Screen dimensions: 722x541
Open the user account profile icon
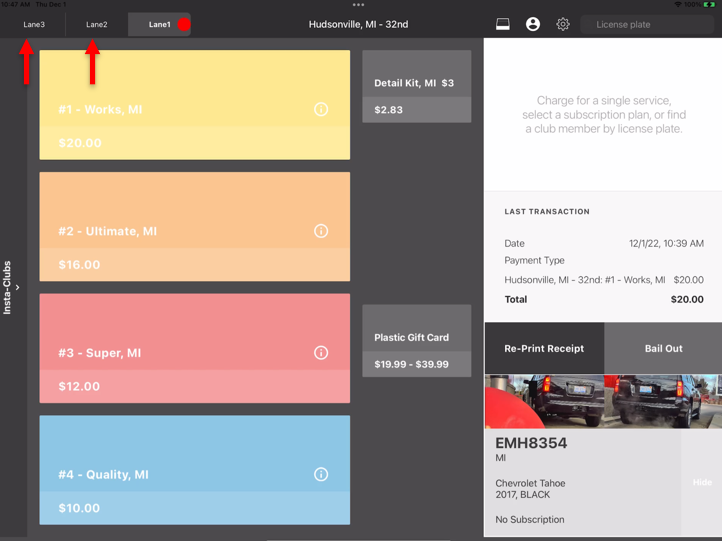[x=533, y=24]
